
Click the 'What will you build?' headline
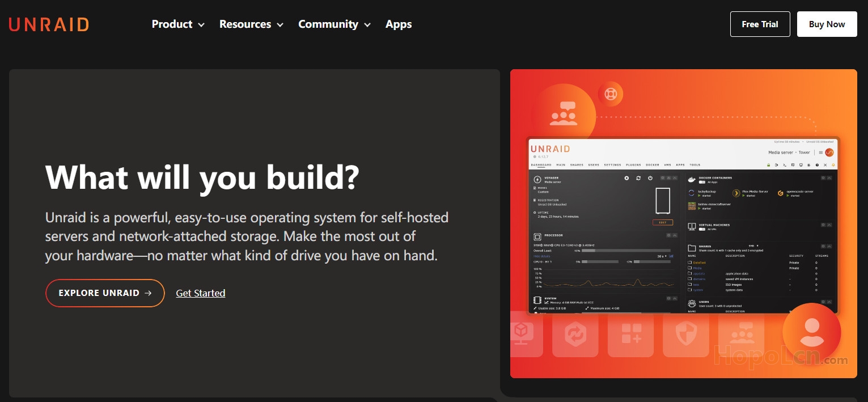tap(202, 176)
